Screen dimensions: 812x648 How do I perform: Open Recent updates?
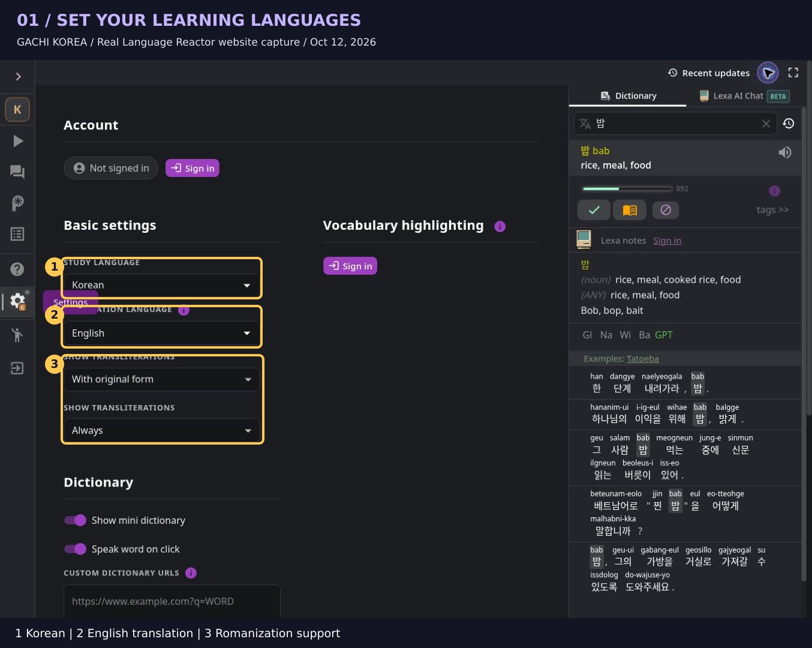[x=709, y=73]
